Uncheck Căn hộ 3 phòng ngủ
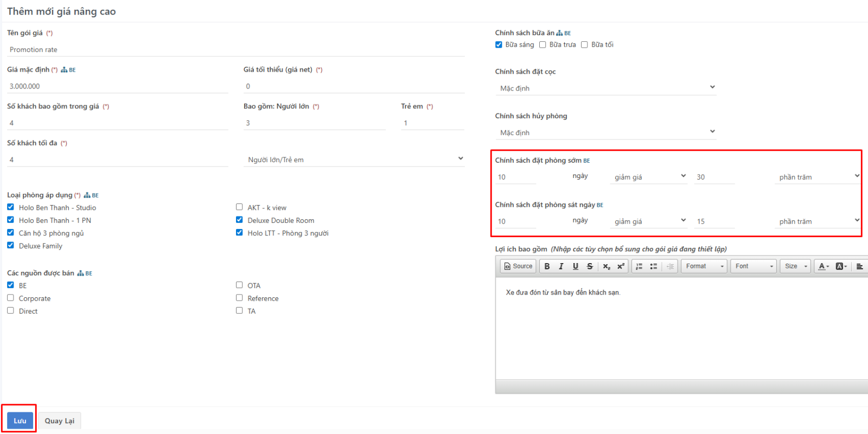This screenshot has width=868, height=434. [10, 233]
